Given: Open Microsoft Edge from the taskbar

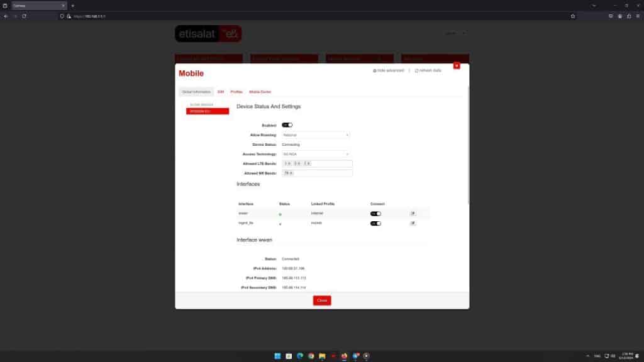Looking at the screenshot, I should (300, 356).
